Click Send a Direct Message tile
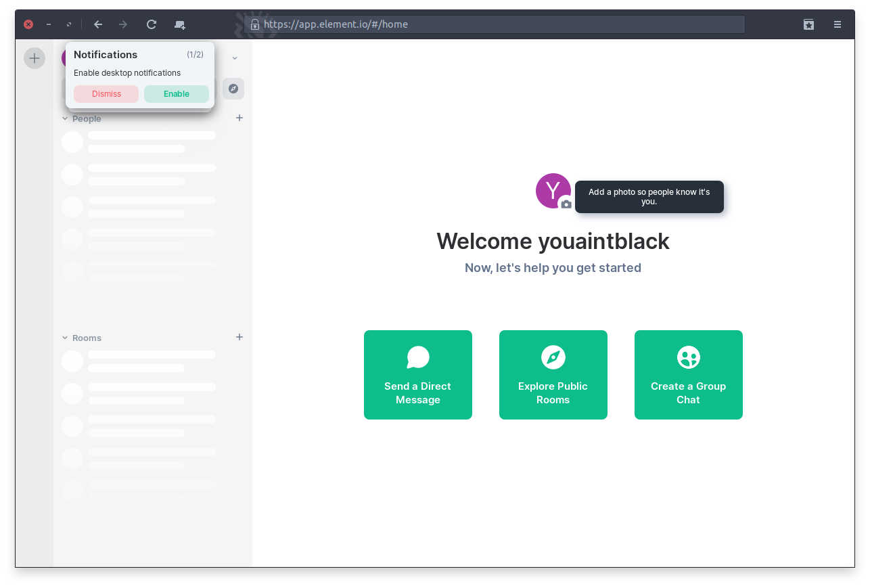Screen dimensions: 870x588 [418, 375]
